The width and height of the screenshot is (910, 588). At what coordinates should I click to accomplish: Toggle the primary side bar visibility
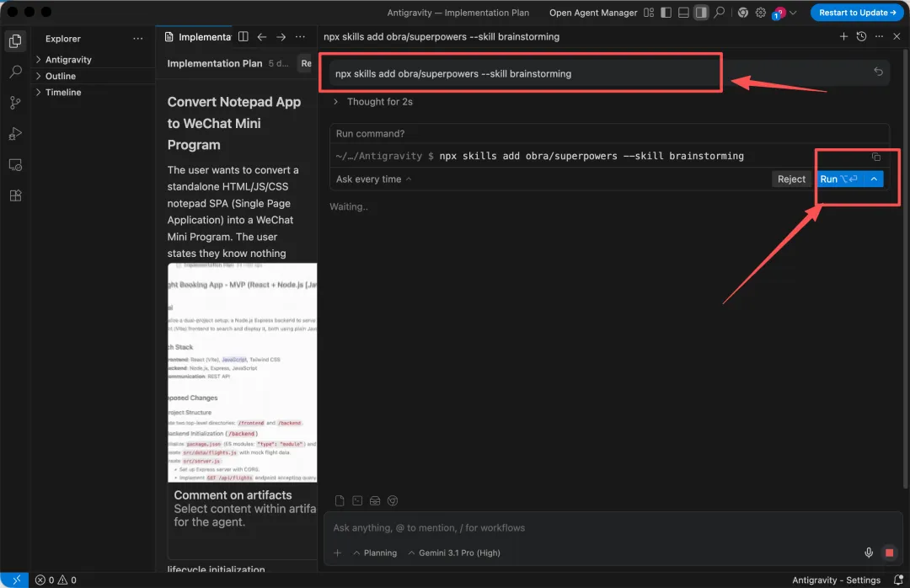[666, 12]
